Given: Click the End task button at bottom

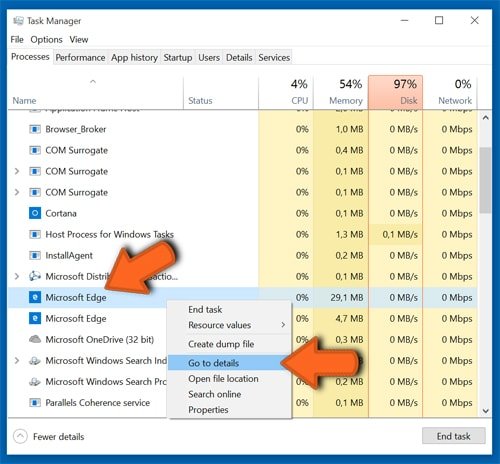Looking at the screenshot, I should coord(453,436).
